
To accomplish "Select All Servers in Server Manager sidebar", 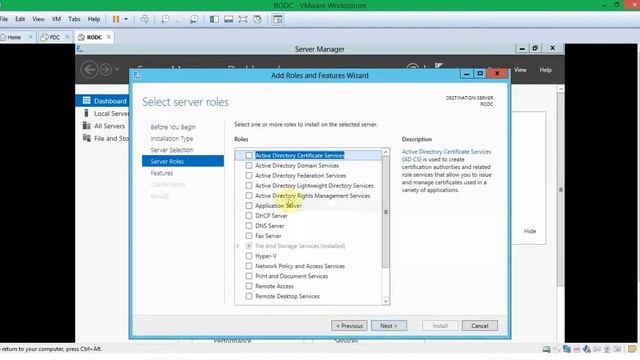I will 105,126.
